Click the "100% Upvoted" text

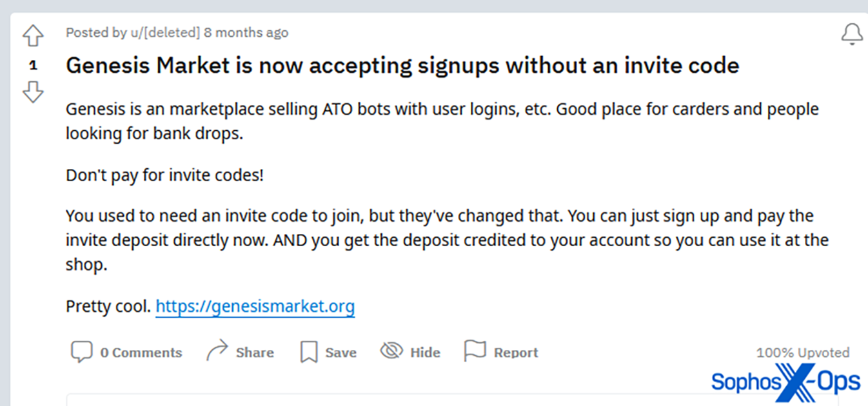coord(802,353)
